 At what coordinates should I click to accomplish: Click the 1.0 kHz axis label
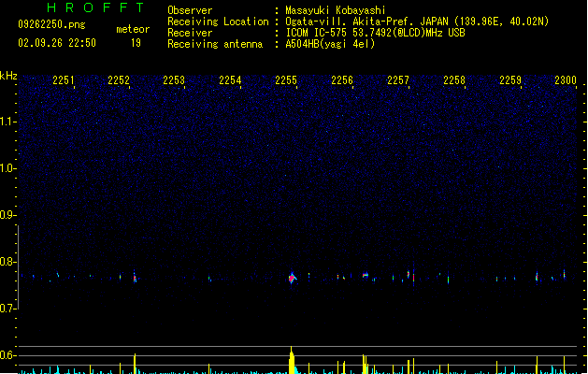coord(7,168)
